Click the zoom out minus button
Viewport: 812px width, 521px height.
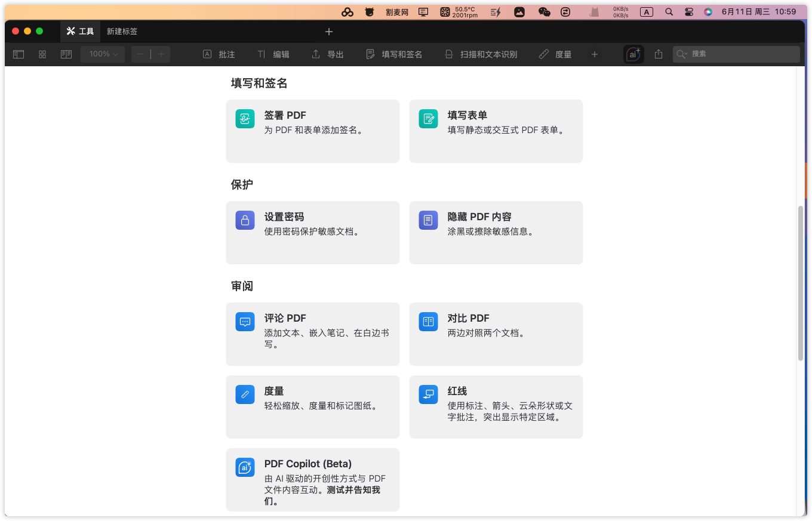coord(141,54)
